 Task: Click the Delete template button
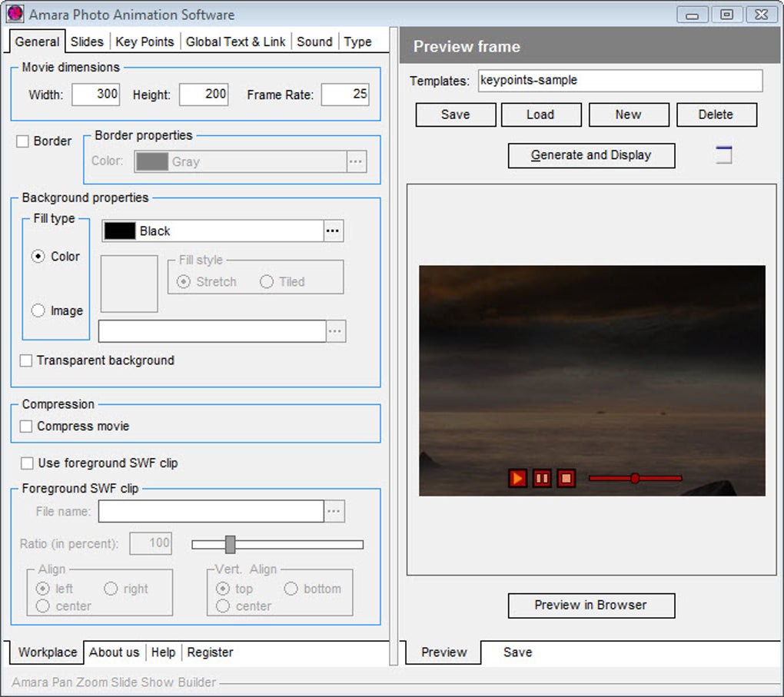click(x=716, y=115)
